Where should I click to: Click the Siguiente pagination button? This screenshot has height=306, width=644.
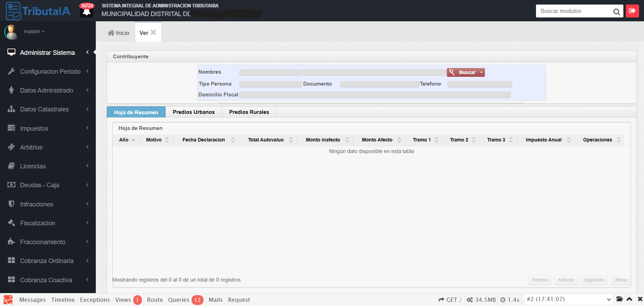(594, 280)
